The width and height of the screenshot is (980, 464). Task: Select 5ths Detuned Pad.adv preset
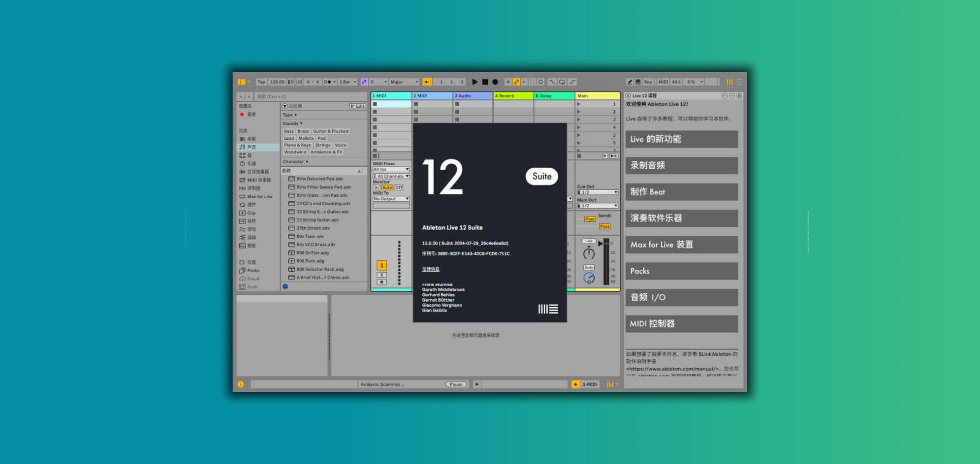tap(320, 179)
